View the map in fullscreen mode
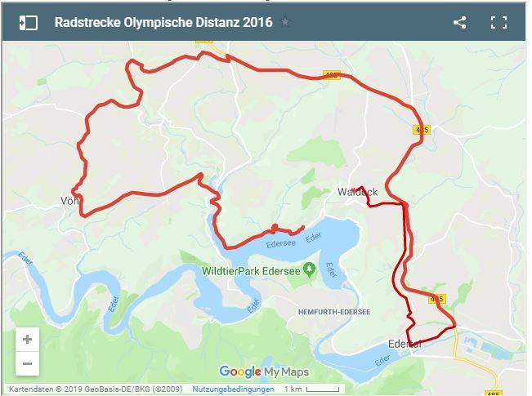The width and height of the screenshot is (532, 396). [498, 23]
